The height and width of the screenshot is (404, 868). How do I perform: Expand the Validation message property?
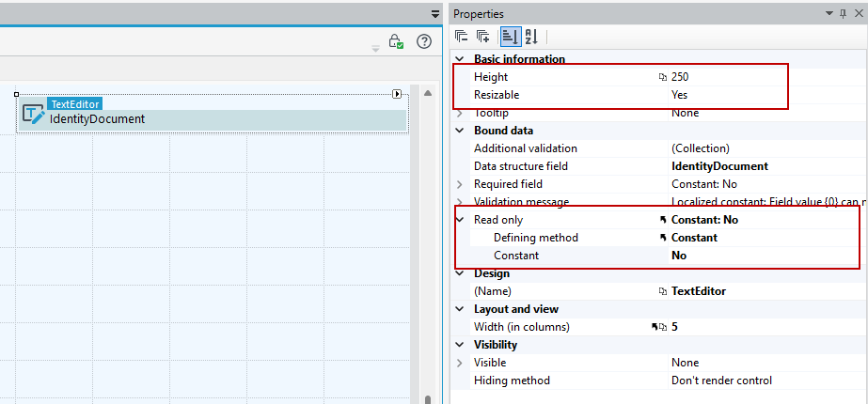click(x=459, y=201)
